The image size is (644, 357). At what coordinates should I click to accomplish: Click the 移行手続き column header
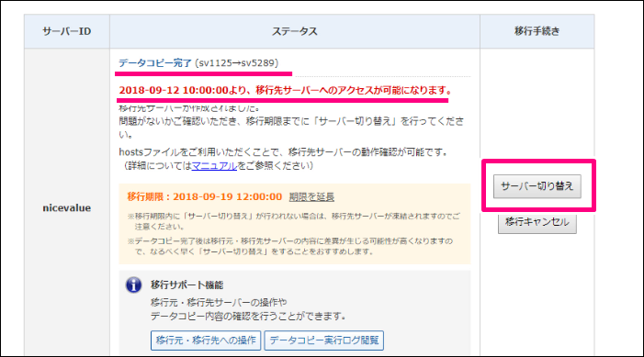coord(537,31)
